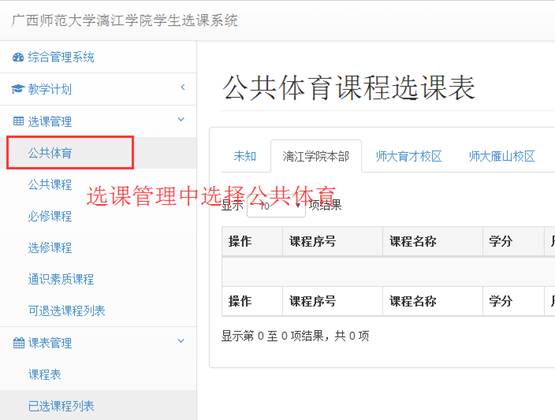Click the graduation cap icon for 教学计划
This screenshot has height=420, width=555.
[x=18, y=89]
